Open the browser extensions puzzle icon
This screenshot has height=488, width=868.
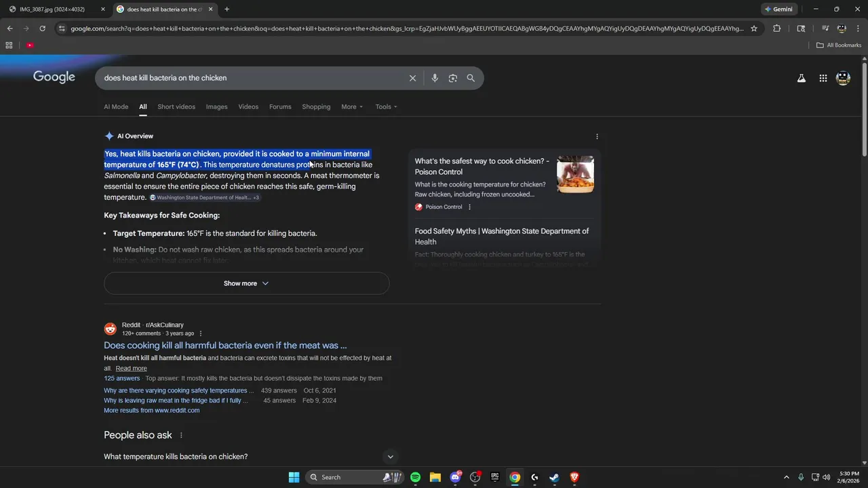coord(777,28)
